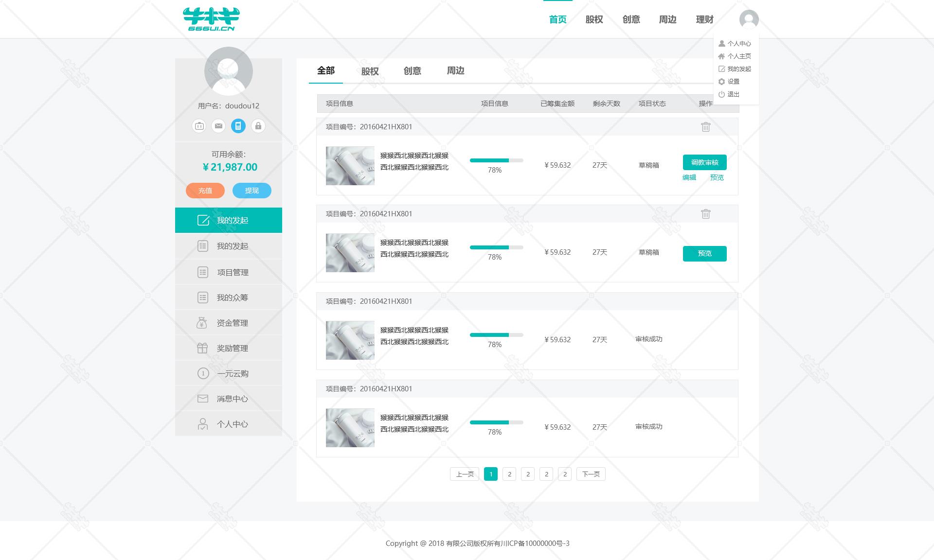Click the 可用余额 label
Image resolution: width=934 pixels, height=560 pixels.
pyautogui.click(x=229, y=154)
